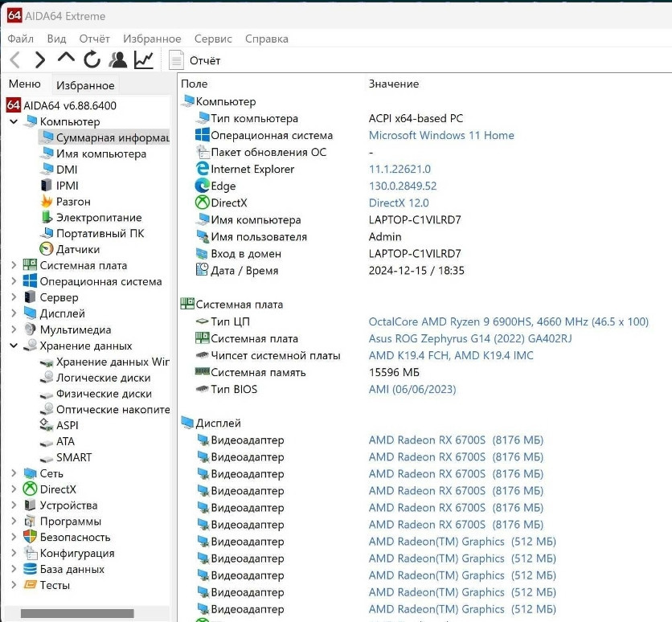The height and width of the screenshot is (622, 672).
Task: Click the Microsoft Windows 11 Home link
Action: (x=440, y=135)
